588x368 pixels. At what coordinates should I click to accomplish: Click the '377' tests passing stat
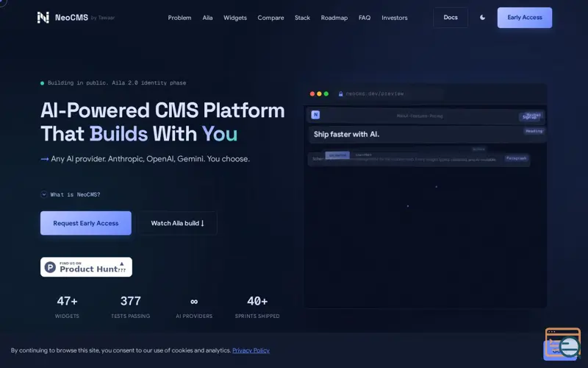131,301
